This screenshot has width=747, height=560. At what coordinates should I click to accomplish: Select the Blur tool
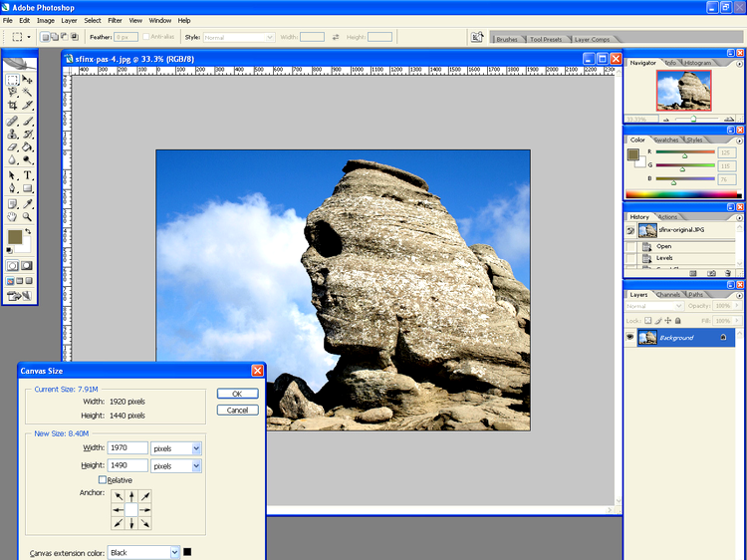click(x=12, y=159)
